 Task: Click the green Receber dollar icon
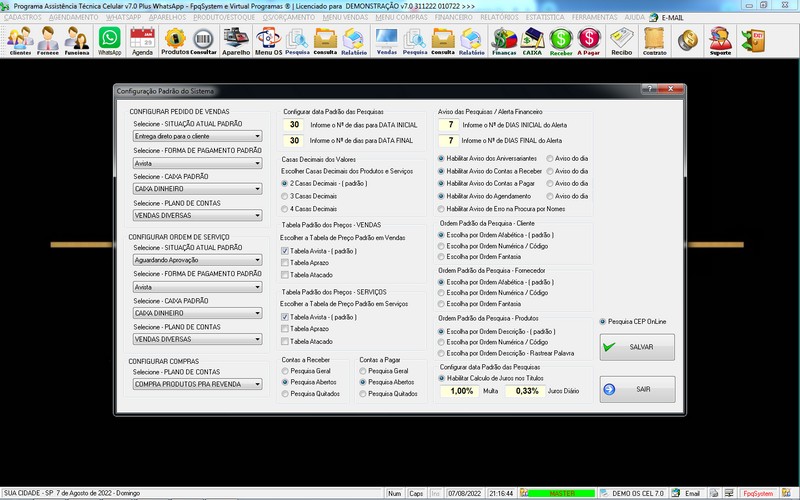pyautogui.click(x=561, y=41)
